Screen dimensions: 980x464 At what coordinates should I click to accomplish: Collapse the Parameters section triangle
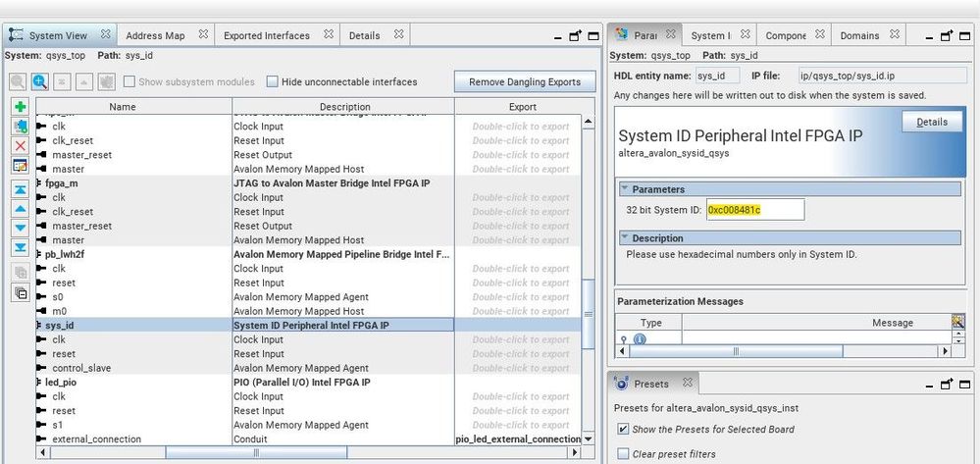pos(624,189)
